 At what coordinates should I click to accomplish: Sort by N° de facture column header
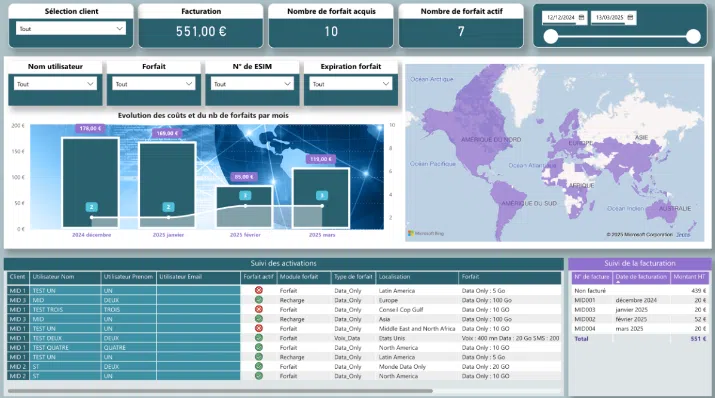pos(591,277)
